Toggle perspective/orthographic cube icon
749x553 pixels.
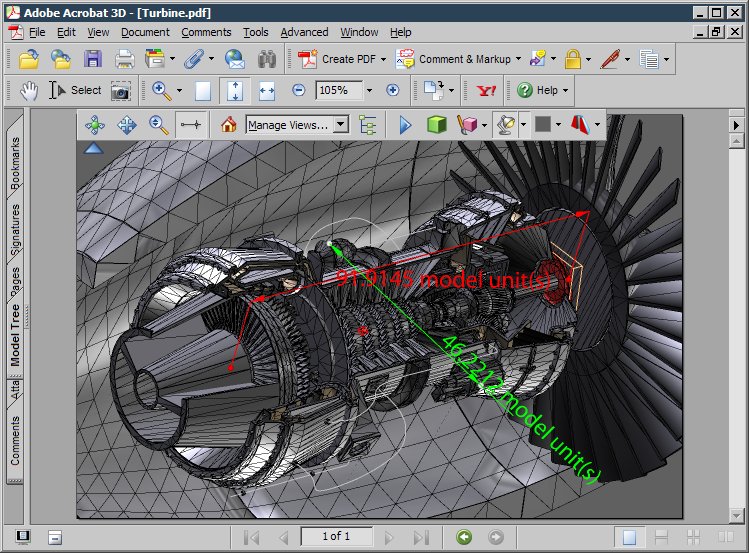coord(437,125)
